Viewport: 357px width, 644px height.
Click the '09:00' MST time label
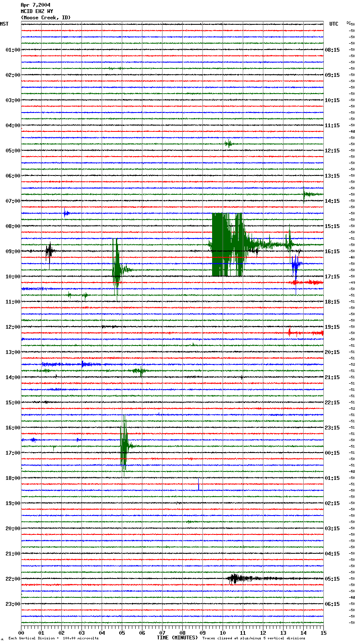(x=13, y=251)
